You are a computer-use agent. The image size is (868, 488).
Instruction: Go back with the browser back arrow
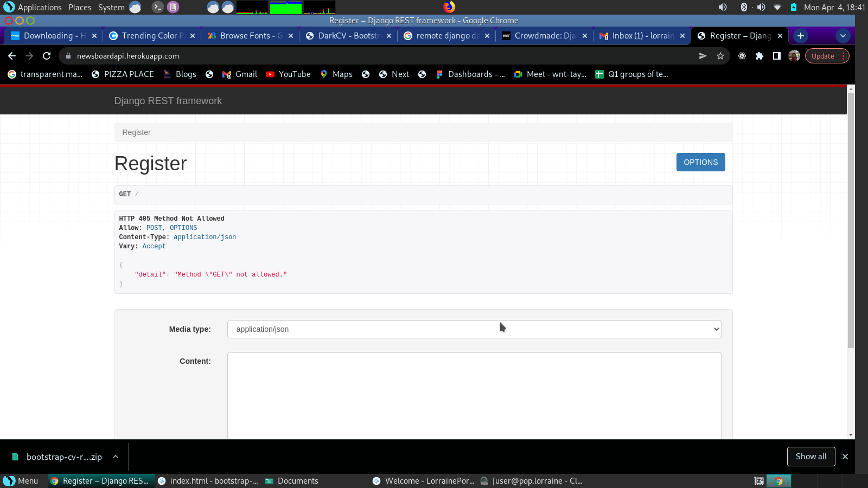click(x=12, y=56)
